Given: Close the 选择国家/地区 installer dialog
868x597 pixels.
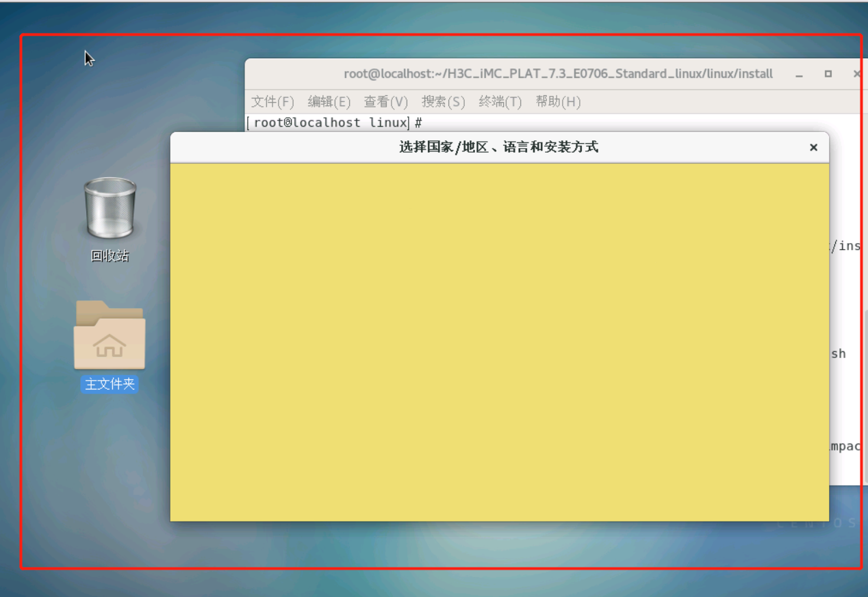Looking at the screenshot, I should (x=813, y=147).
